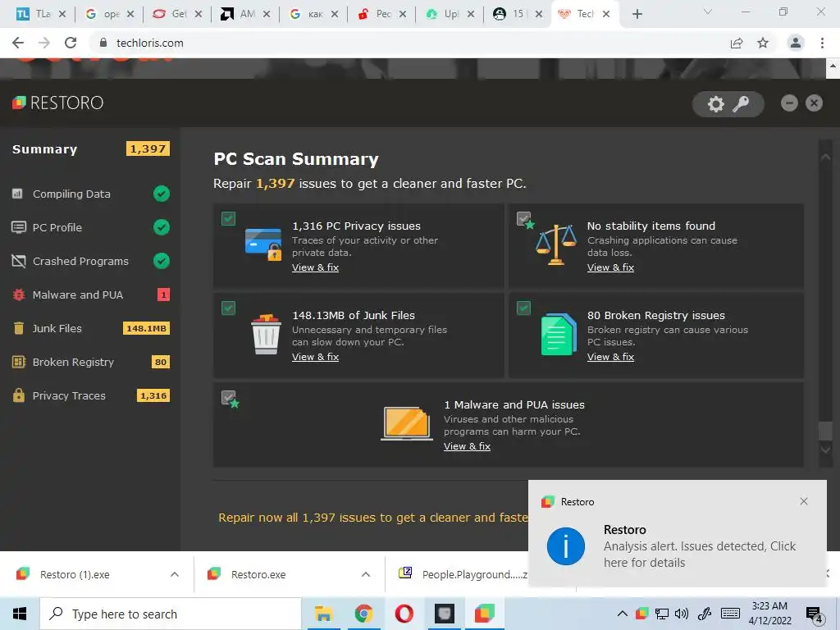Click the Restoro logo in header
The image size is (840, 630).
point(58,103)
